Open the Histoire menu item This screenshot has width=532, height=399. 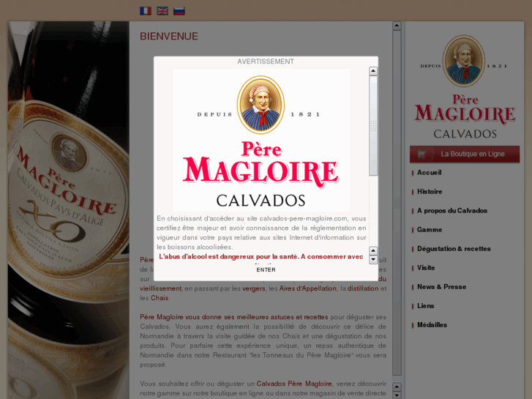coord(430,192)
